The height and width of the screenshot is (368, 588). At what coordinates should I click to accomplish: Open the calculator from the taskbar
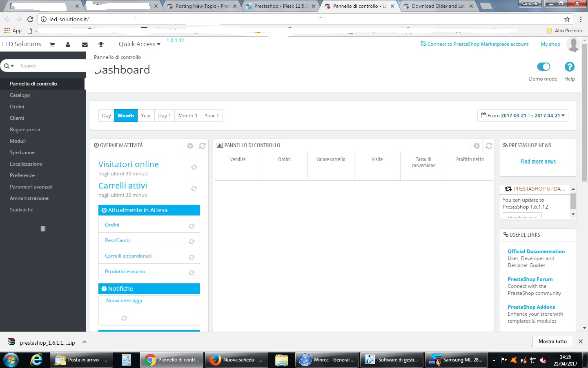(126, 360)
